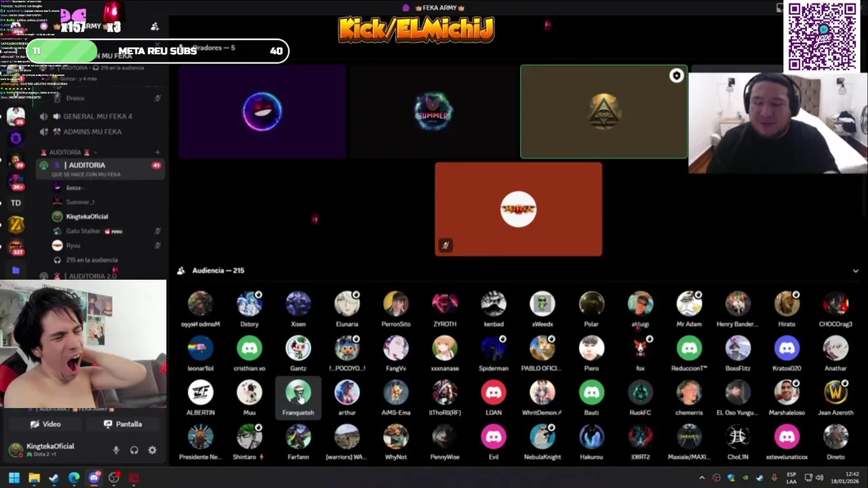
Task: Open the server with the 3K+ badge
Action: (16, 181)
